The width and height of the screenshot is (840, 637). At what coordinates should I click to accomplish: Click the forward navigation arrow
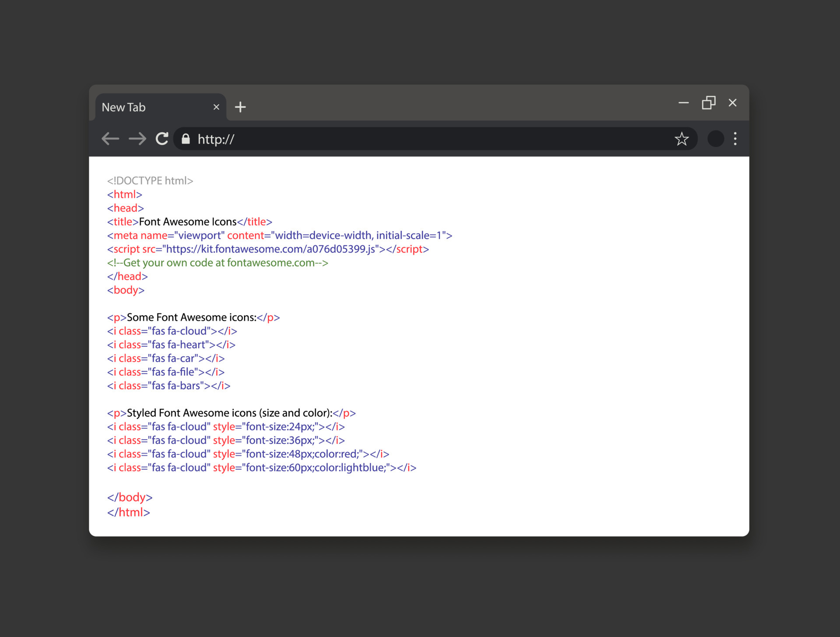click(x=137, y=139)
